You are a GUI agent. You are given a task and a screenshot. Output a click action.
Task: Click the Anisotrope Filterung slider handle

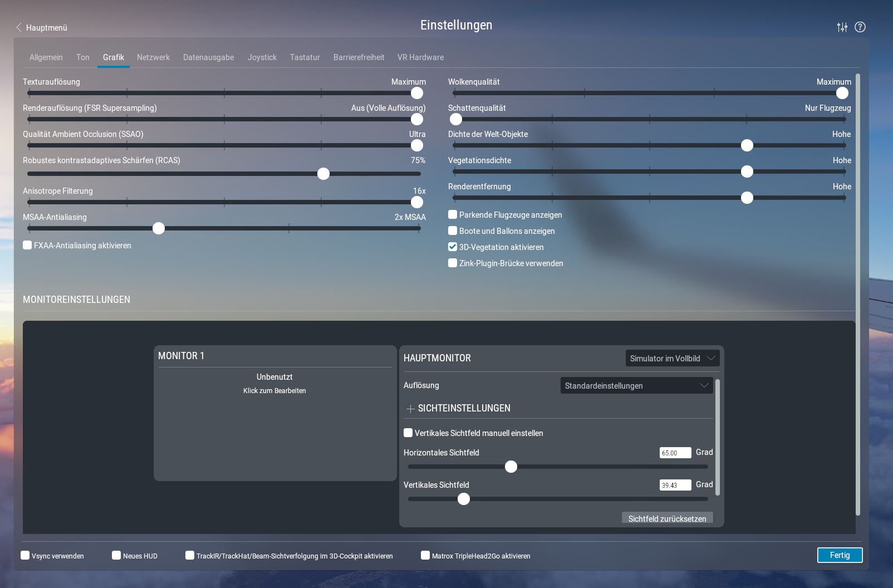[x=417, y=202]
